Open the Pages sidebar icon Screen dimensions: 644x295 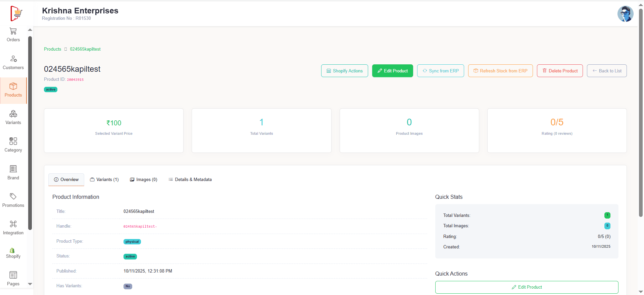tap(13, 275)
